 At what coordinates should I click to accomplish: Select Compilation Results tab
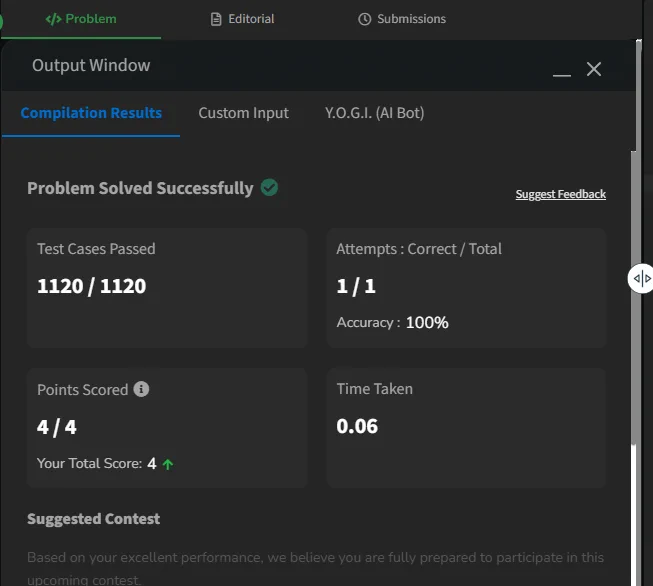click(x=91, y=113)
